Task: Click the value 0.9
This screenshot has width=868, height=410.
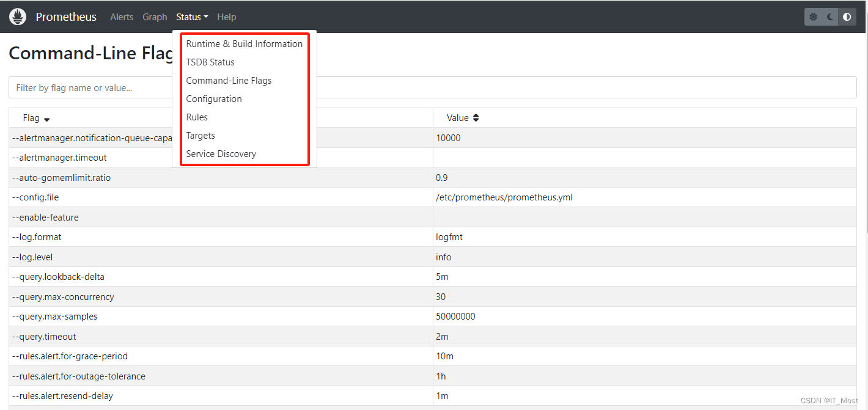Action: pos(442,178)
